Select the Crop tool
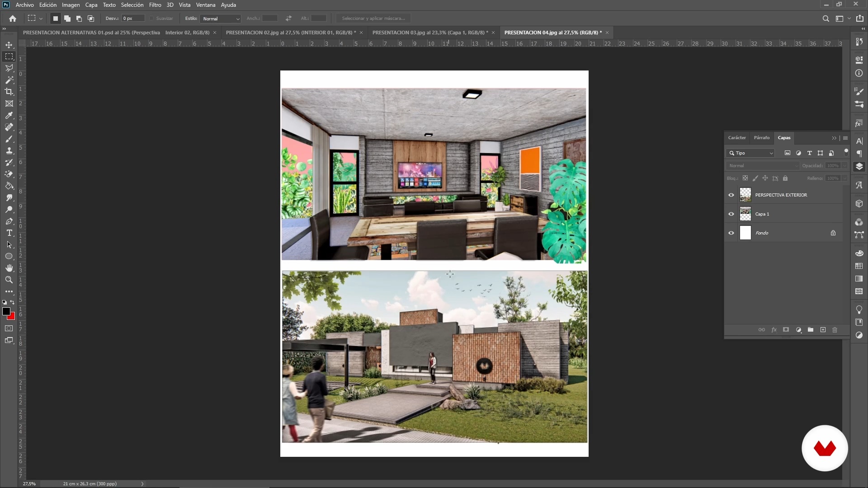The width and height of the screenshot is (868, 488). (9, 92)
